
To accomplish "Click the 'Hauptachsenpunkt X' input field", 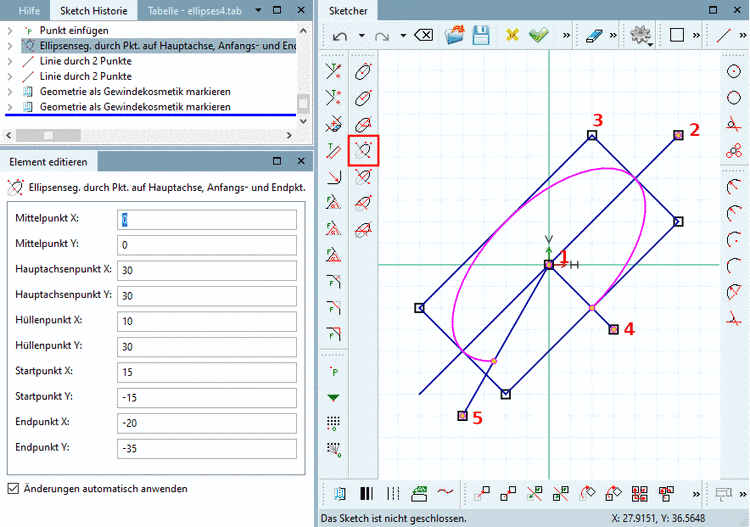I will click(x=206, y=270).
